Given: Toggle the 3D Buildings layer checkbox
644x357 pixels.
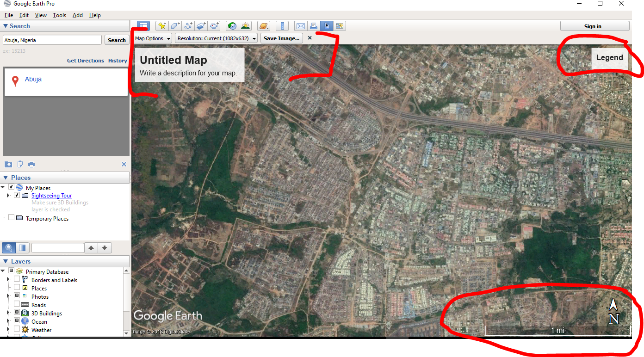Looking at the screenshot, I should [17, 313].
